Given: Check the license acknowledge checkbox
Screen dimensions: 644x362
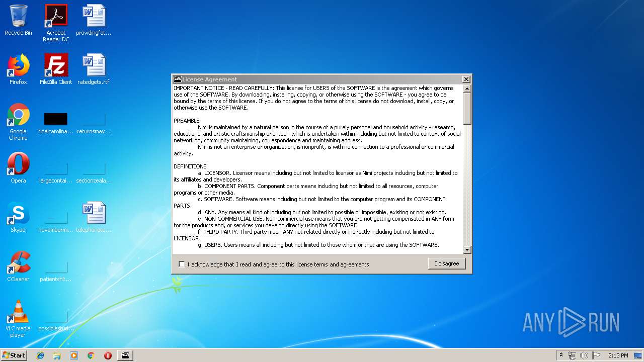Looking at the screenshot, I should pos(182,264).
